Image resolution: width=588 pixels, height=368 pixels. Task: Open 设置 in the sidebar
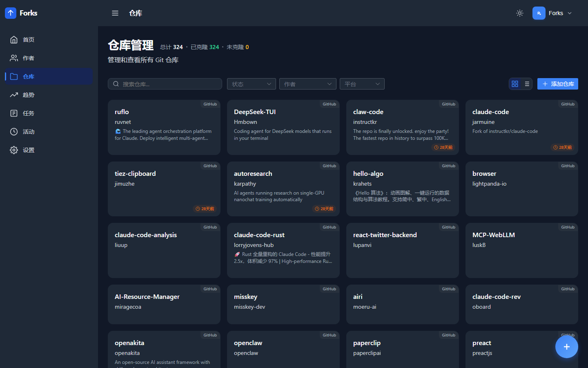pos(49,150)
